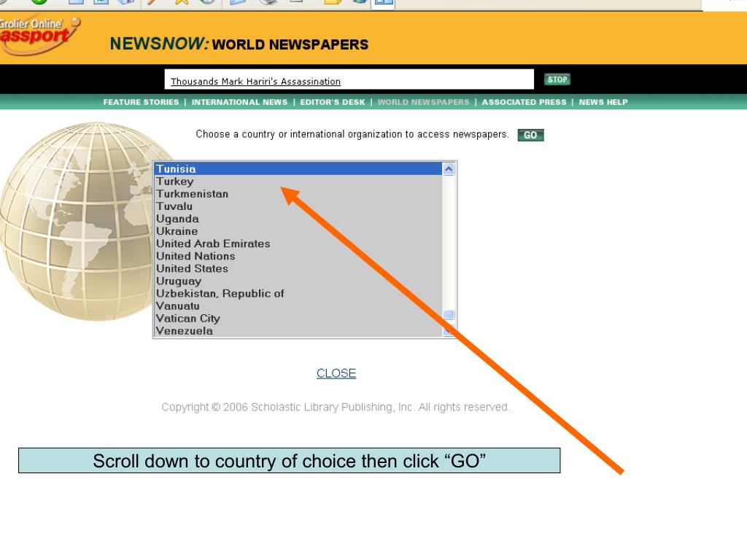This screenshot has height=560, width=747.
Task: Select Tunisia in country list
Action: tap(298, 168)
